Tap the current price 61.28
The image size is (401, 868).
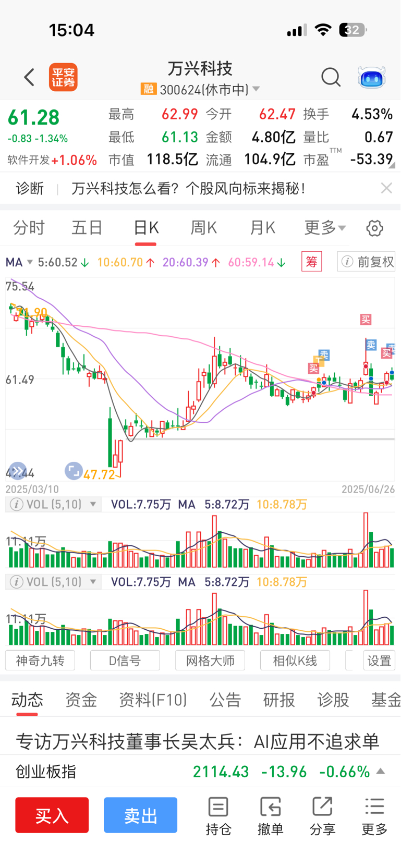pyautogui.click(x=34, y=118)
